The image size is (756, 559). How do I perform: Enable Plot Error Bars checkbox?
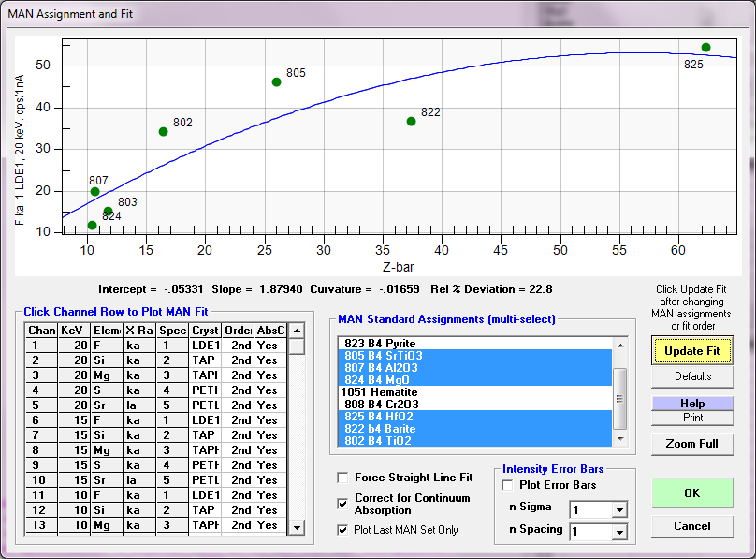508,485
